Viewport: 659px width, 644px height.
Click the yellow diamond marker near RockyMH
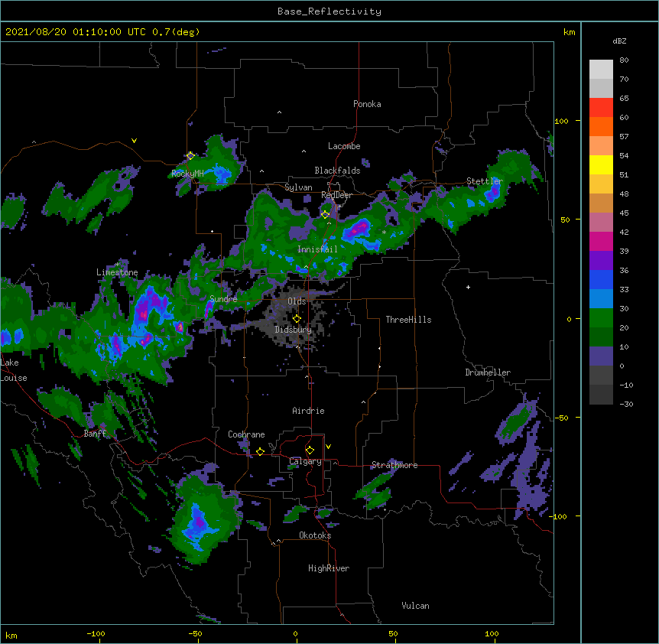190,156
